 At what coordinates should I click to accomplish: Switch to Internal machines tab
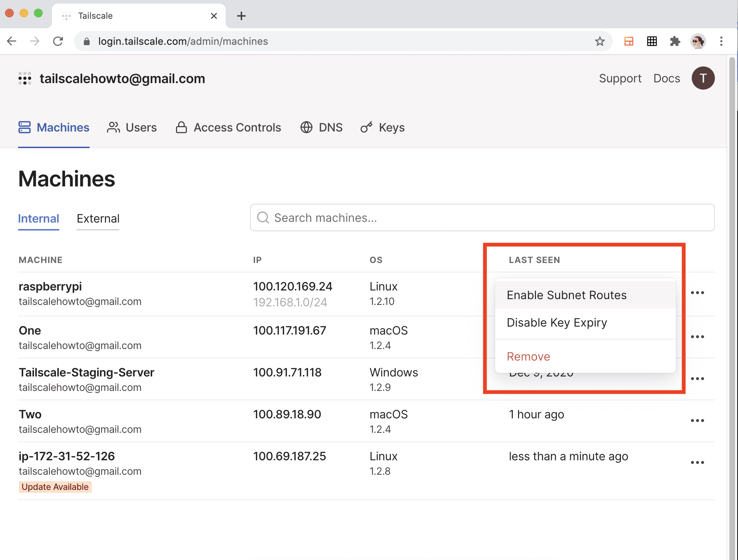[x=39, y=219]
